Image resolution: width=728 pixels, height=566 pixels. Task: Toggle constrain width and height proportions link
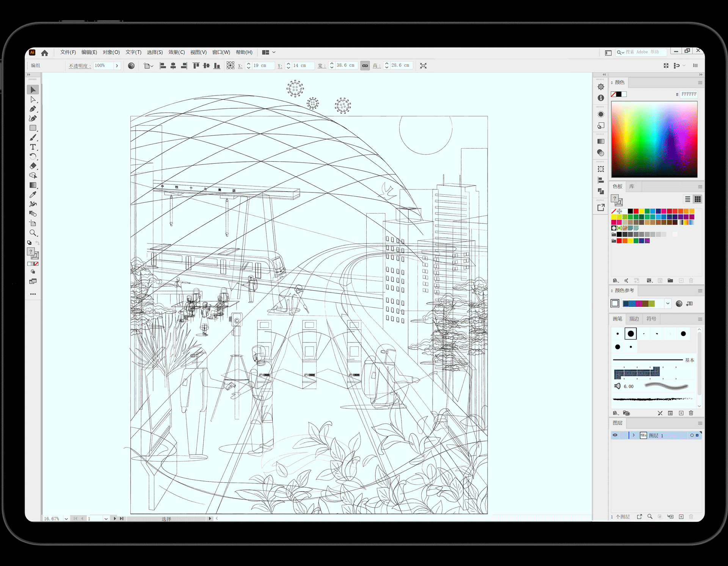pyautogui.click(x=365, y=66)
